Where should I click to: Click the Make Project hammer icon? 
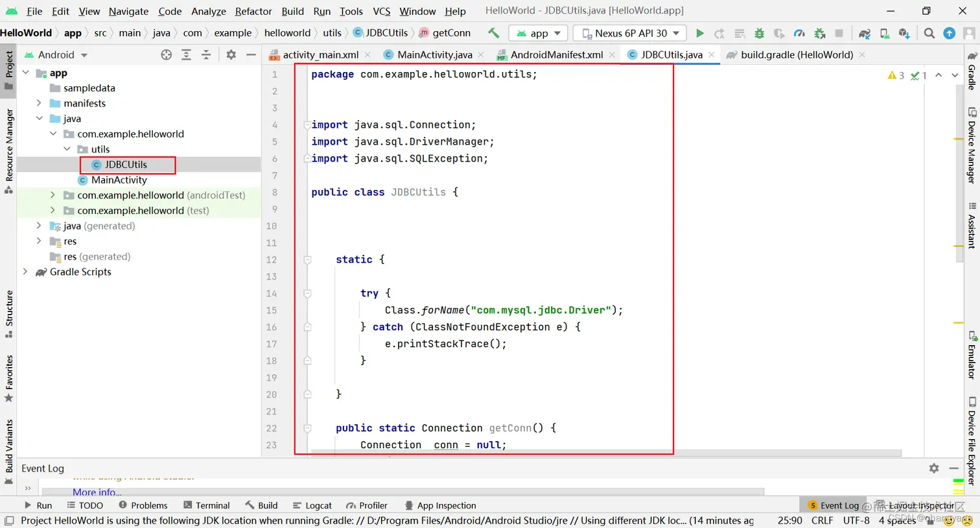coord(494,33)
